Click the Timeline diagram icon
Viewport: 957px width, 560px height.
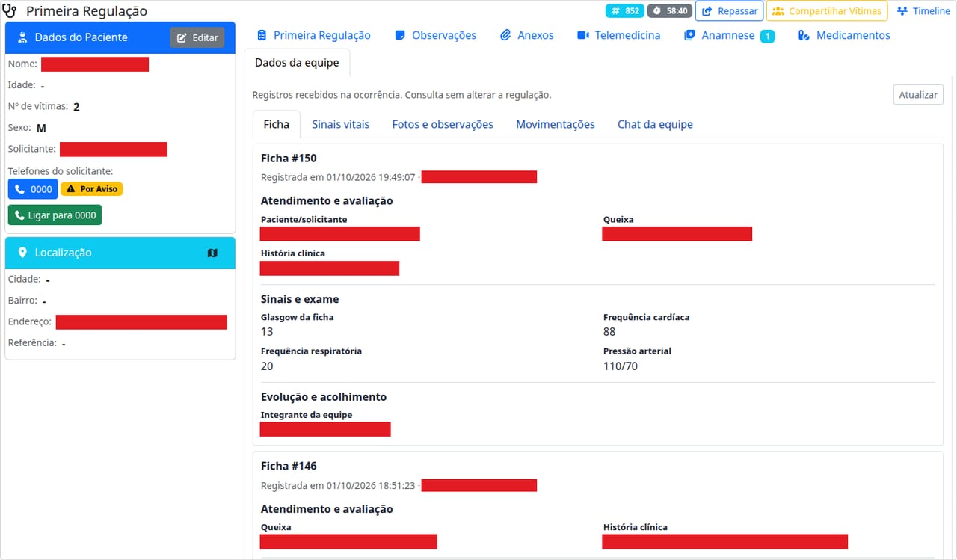[902, 11]
